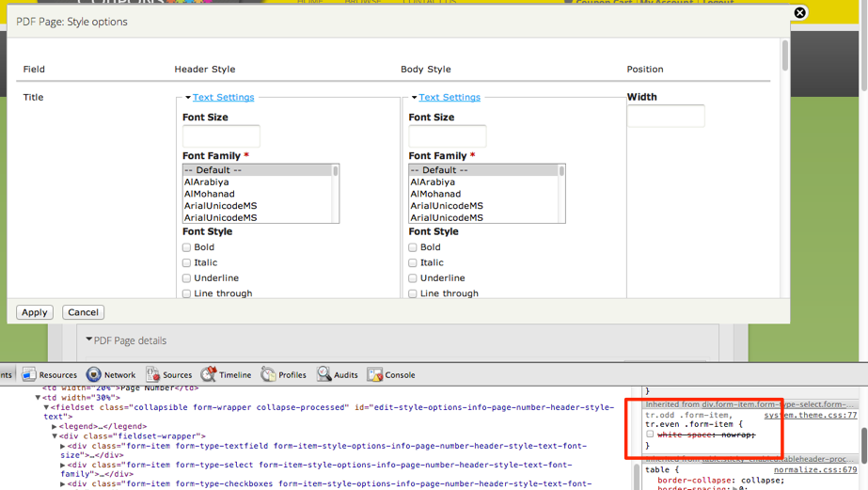The image size is (868, 490).
Task: Click the Apply button
Action: tap(35, 312)
